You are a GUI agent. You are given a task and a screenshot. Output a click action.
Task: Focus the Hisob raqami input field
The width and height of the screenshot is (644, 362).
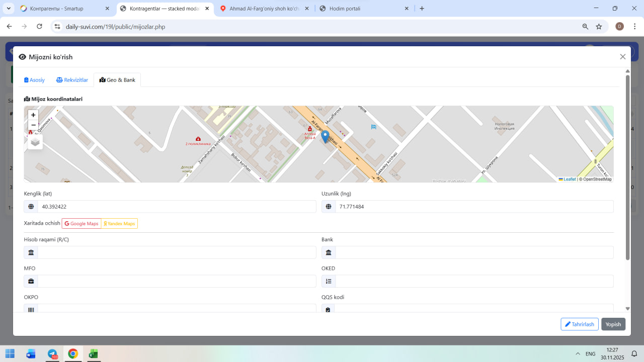point(176,252)
